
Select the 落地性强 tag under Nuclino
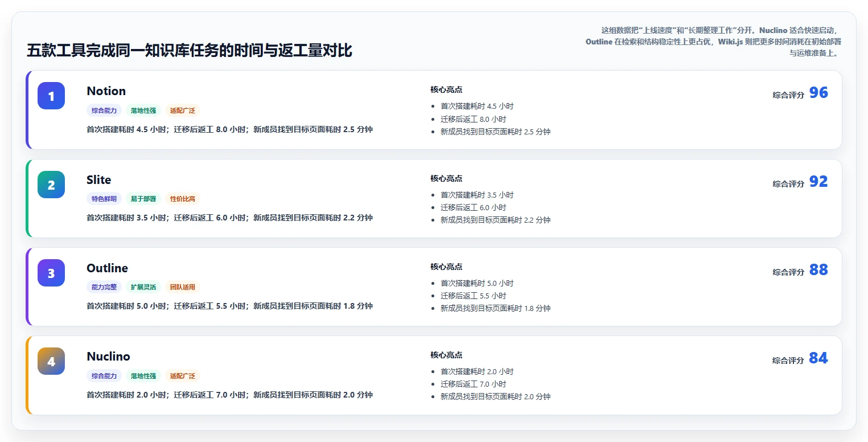pyautogui.click(x=143, y=376)
